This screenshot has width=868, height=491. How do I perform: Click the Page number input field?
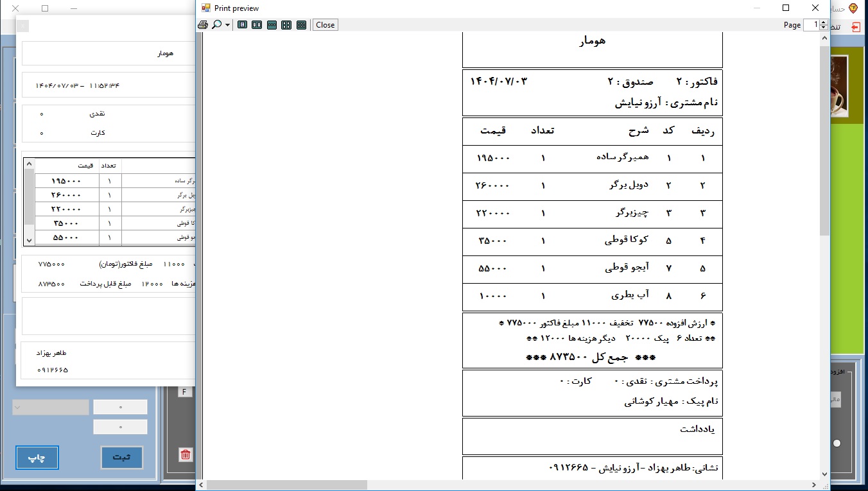click(812, 25)
